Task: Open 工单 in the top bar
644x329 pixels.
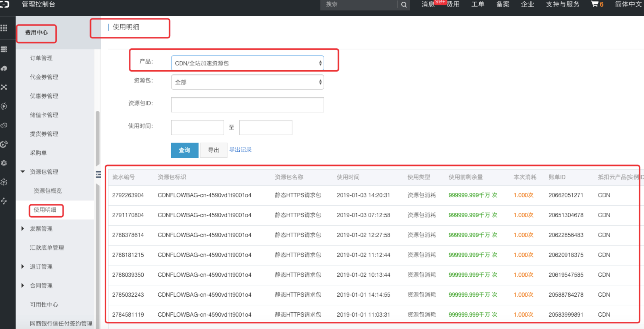Action: [478, 4]
